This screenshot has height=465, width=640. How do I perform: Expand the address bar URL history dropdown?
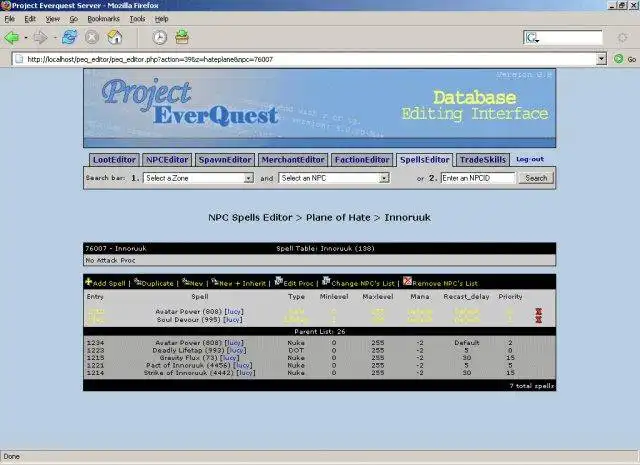pyautogui.click(x=601, y=59)
